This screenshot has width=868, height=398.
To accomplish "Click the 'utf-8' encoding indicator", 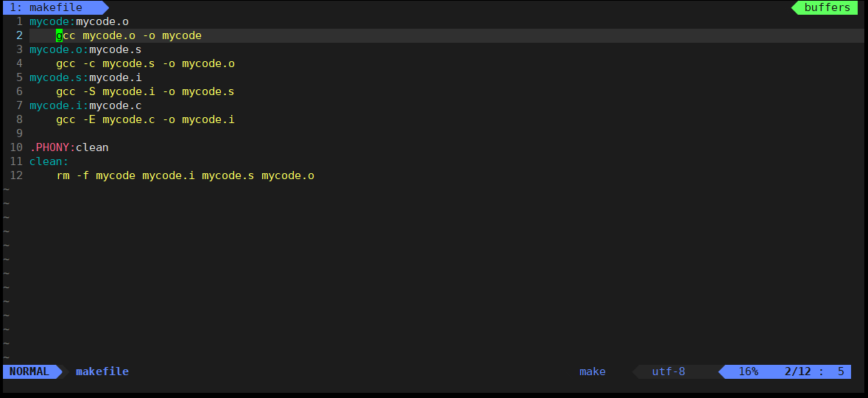I will point(668,371).
